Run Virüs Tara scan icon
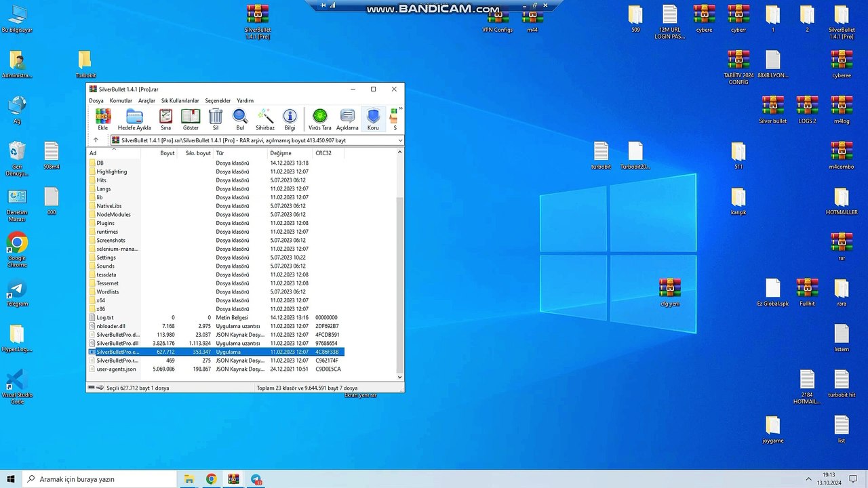This screenshot has height=488, width=868. [x=319, y=117]
